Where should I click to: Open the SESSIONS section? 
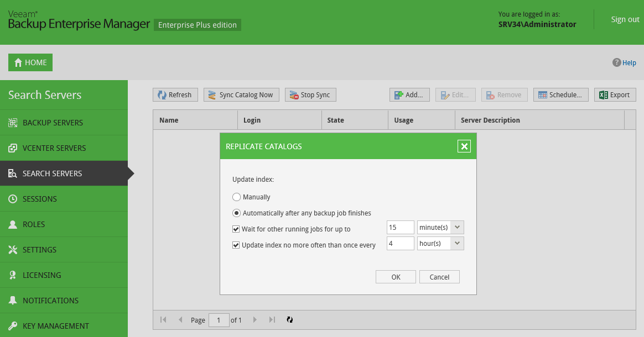click(x=64, y=199)
